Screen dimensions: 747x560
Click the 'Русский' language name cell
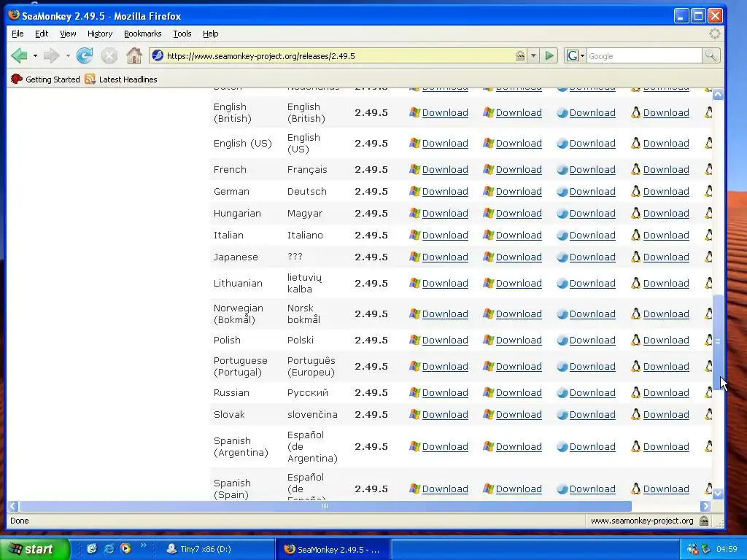pyautogui.click(x=308, y=392)
